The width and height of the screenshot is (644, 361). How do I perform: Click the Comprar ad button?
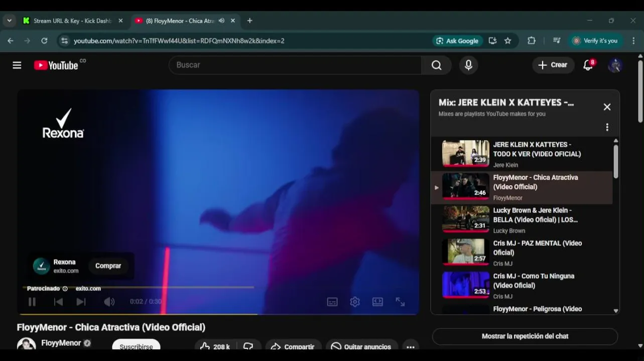[108, 266]
